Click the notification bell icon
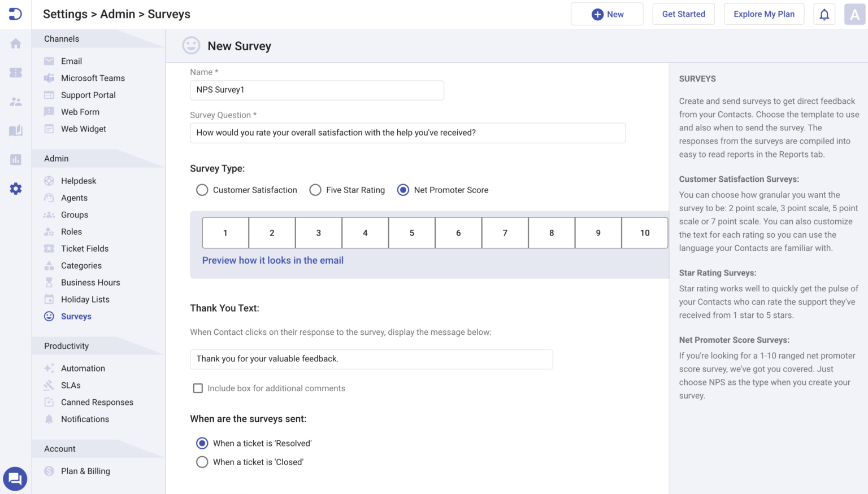Screen dimensions: 868x494 (x=824, y=14)
